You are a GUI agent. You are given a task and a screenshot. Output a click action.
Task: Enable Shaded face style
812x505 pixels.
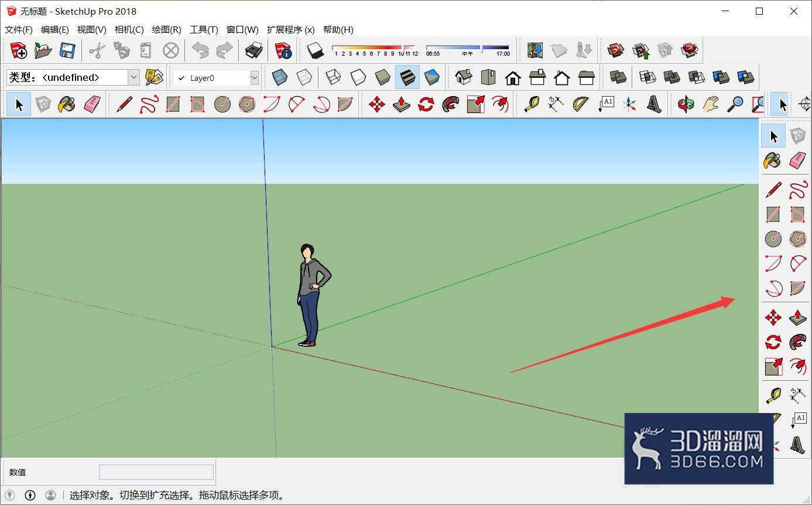[383, 77]
